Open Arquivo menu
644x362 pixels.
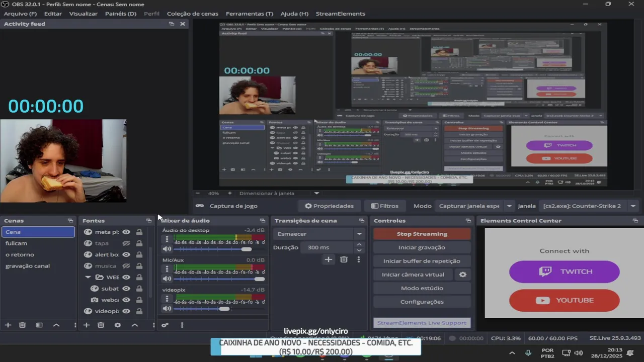pos(20,14)
